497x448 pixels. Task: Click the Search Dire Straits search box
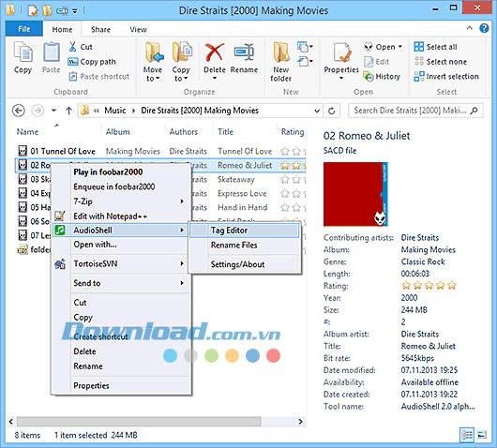415,111
